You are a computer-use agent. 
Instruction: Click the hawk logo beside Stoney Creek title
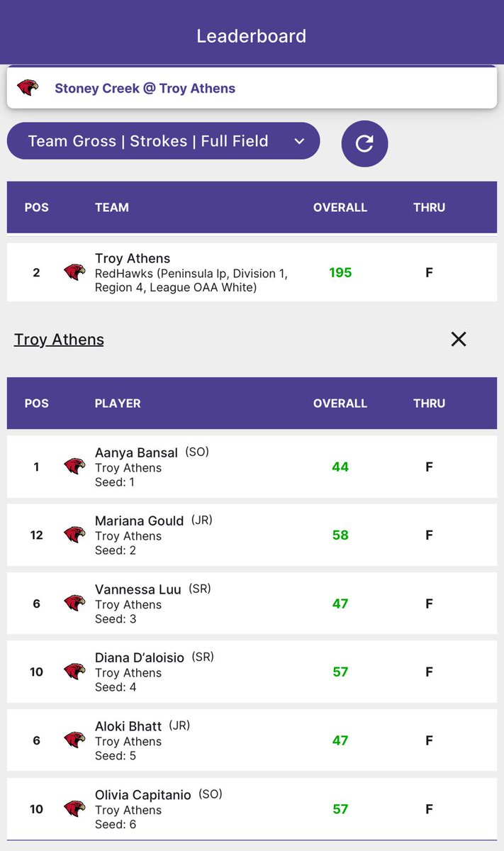pyautogui.click(x=28, y=88)
